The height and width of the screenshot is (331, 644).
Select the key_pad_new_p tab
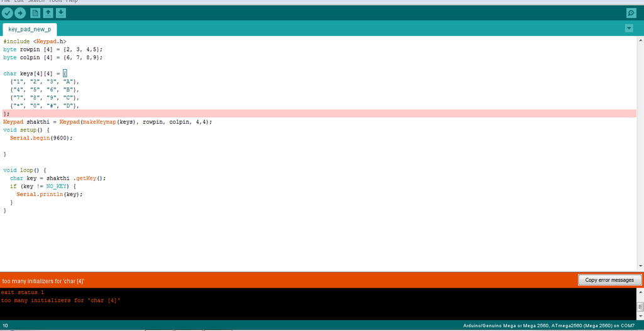(30, 29)
